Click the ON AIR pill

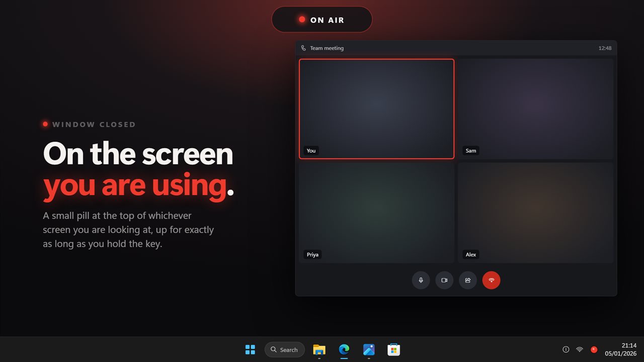[x=322, y=20]
